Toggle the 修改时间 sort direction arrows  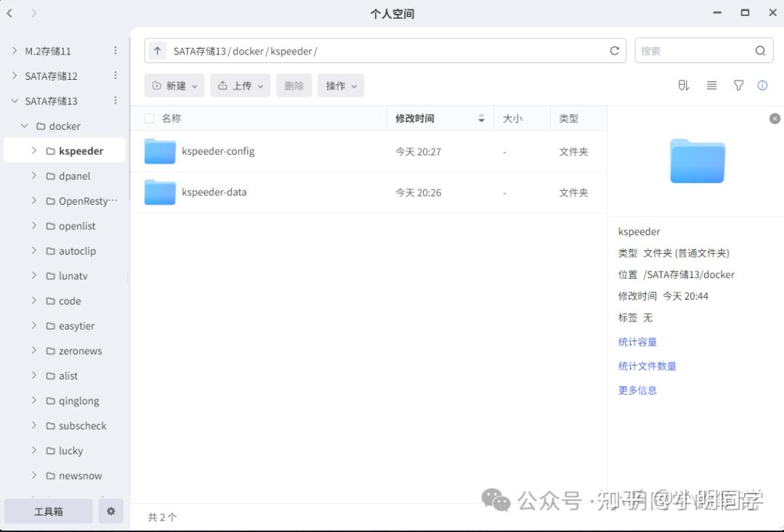[x=481, y=118]
